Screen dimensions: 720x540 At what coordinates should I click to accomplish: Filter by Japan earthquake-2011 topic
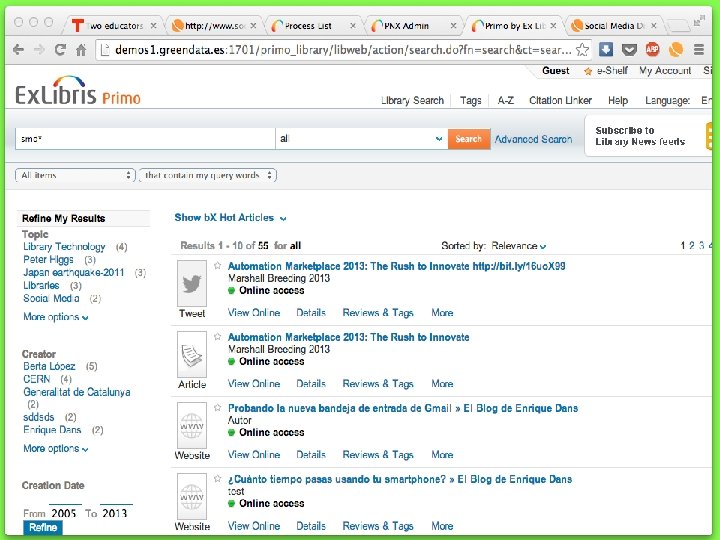point(73,272)
